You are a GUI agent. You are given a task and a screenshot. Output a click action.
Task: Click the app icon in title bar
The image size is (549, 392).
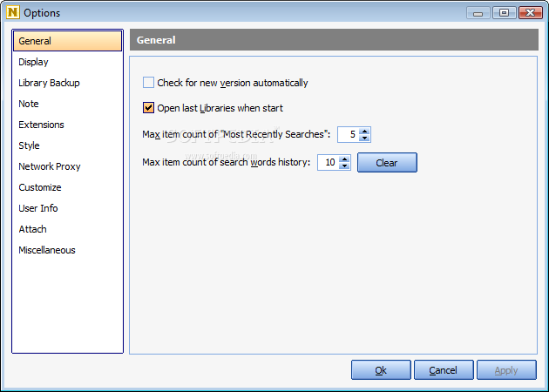(x=12, y=13)
